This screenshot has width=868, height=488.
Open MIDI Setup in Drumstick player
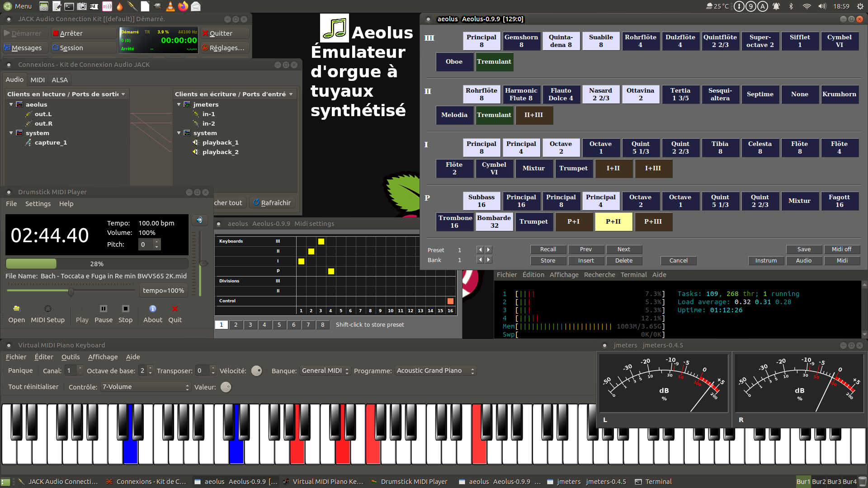pos(47,314)
